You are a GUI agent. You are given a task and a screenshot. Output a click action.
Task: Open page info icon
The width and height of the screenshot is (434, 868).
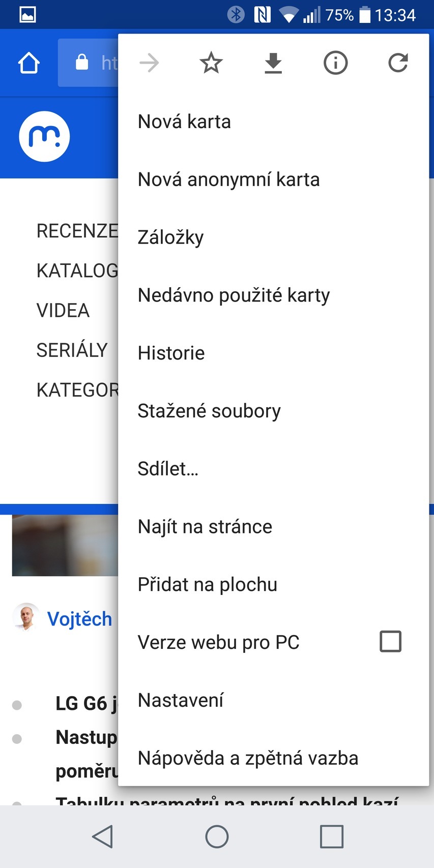(x=335, y=63)
